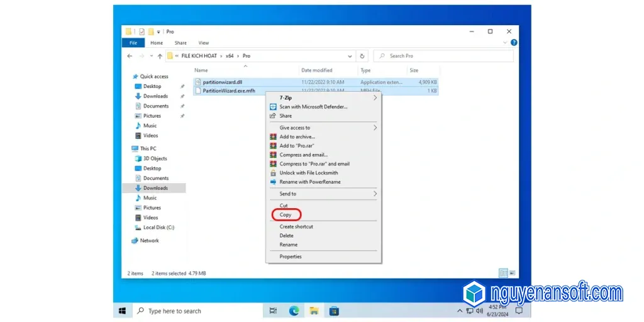Screen dimensions: 644x322
Task: Refresh the current folder
Action: pos(362,56)
